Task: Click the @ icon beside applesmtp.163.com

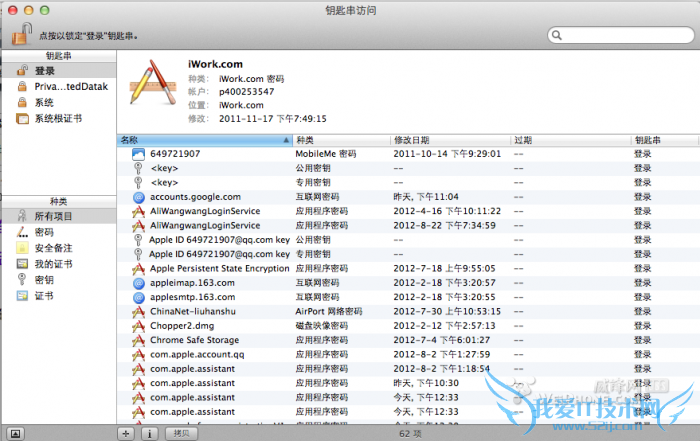Action: coord(139,297)
